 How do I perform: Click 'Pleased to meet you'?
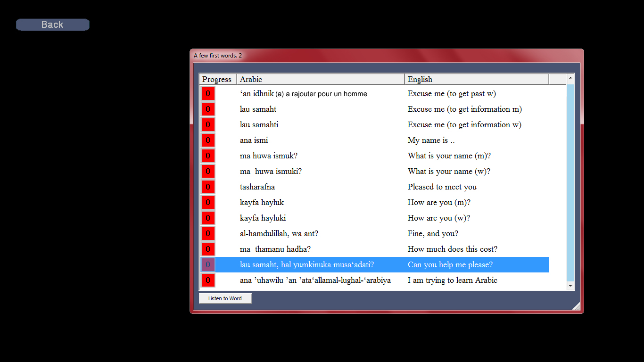coord(442,187)
